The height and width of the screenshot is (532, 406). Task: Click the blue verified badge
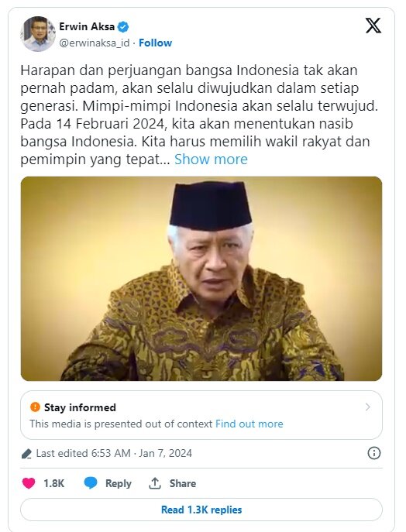123,26
